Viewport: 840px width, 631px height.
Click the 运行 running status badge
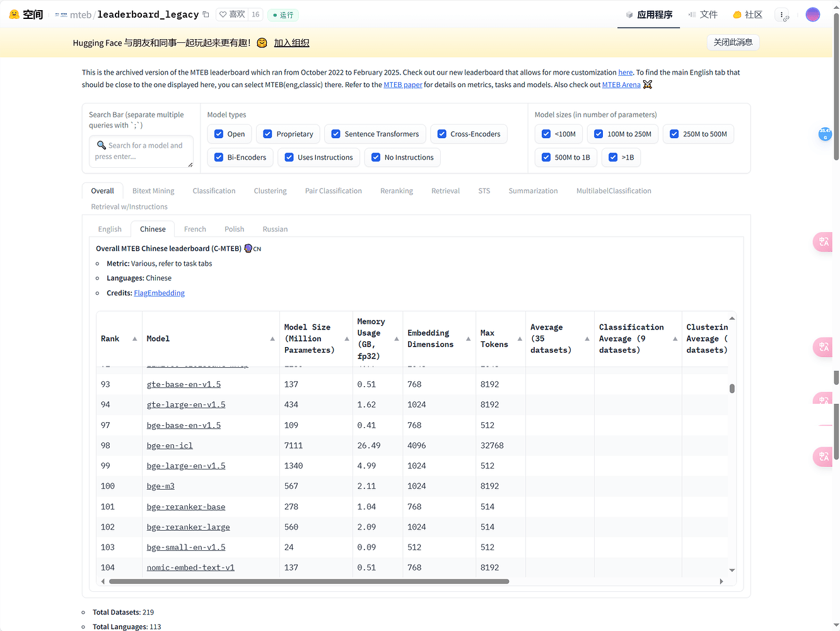(x=283, y=15)
